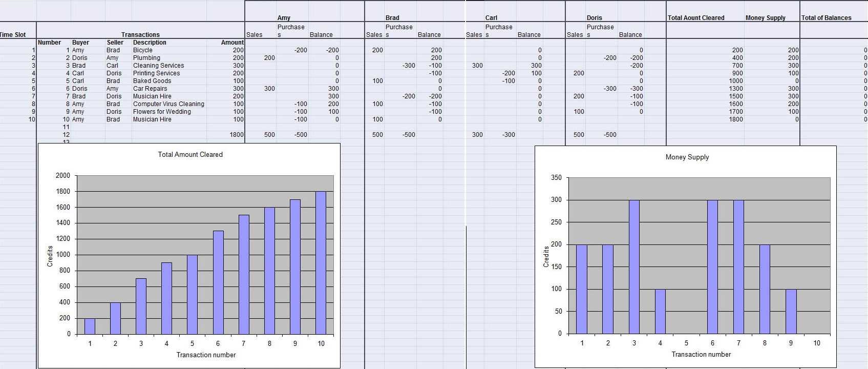Select the Transactions header cell
Viewport: 868px width, 369px height.
pyautogui.click(x=140, y=35)
